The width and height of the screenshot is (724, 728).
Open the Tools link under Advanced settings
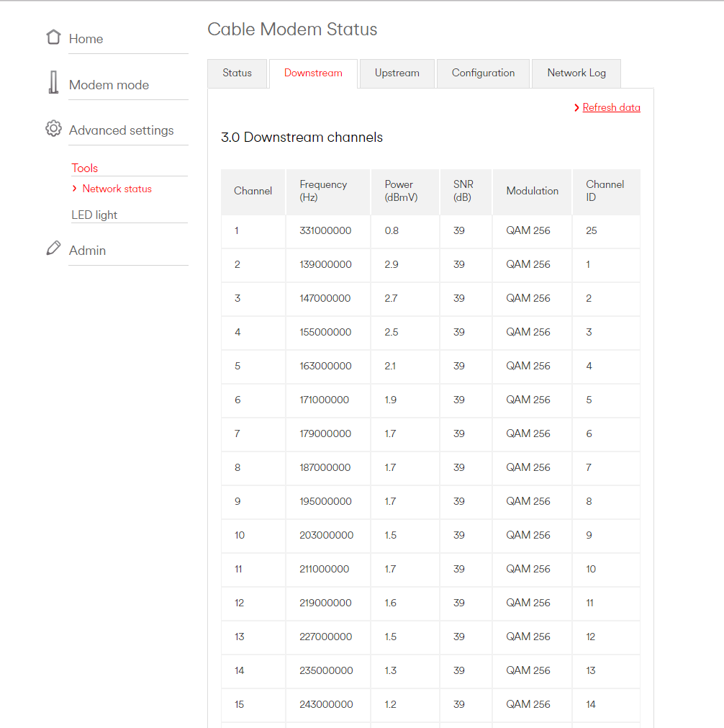click(84, 168)
